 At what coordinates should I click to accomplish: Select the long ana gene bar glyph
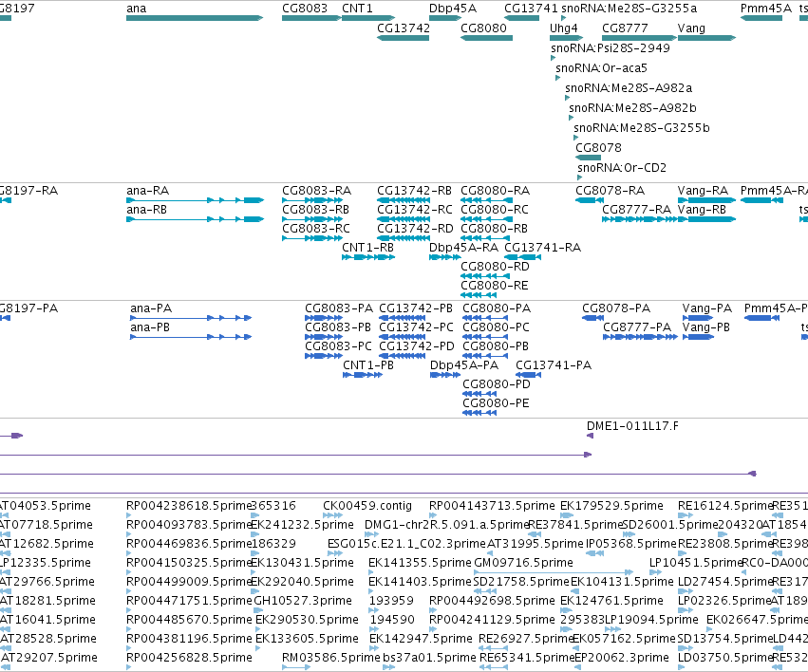pos(195,18)
